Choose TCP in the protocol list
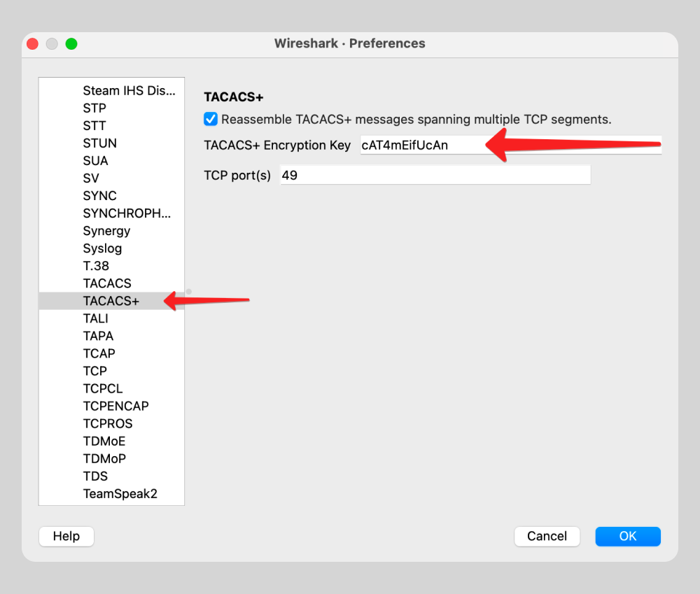Image resolution: width=700 pixels, height=594 pixels. (x=95, y=371)
